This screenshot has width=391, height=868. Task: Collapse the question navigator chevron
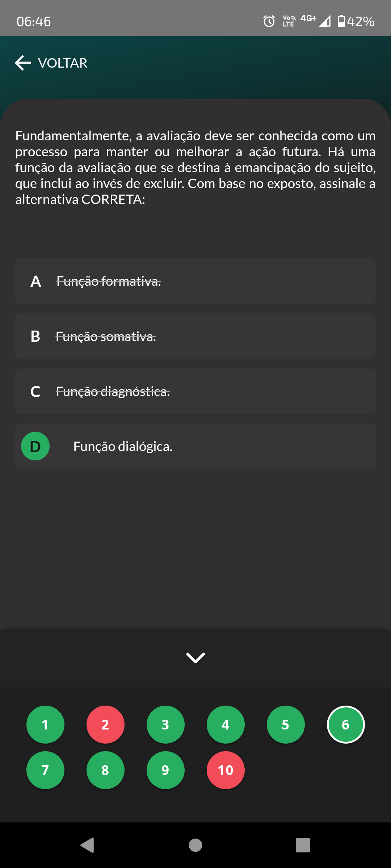(195, 658)
